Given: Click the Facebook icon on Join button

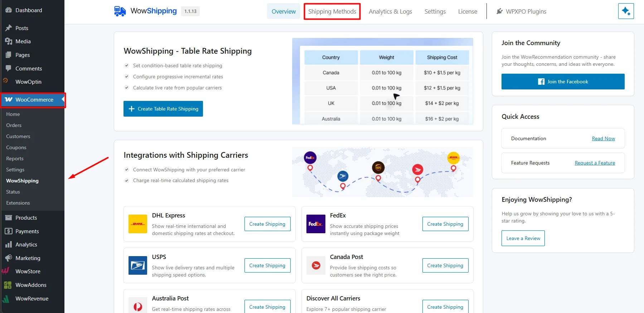Looking at the screenshot, I should [541, 82].
